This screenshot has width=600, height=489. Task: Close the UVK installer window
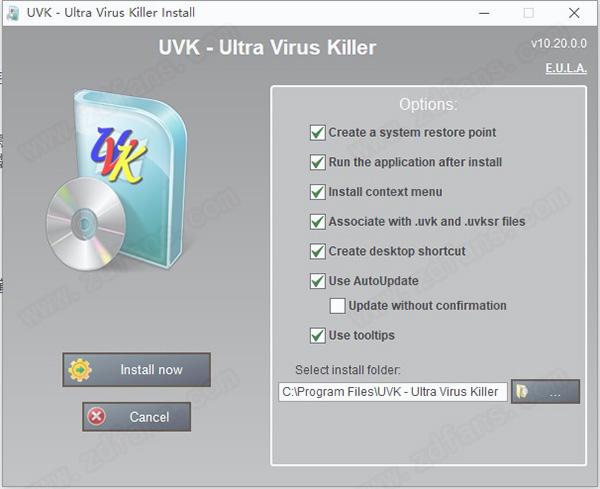tap(574, 13)
